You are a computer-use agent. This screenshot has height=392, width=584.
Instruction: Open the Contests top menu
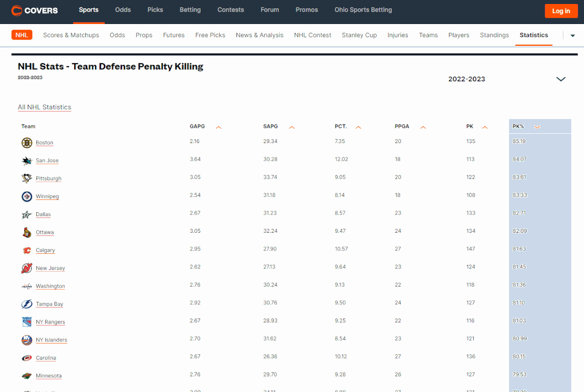point(230,10)
